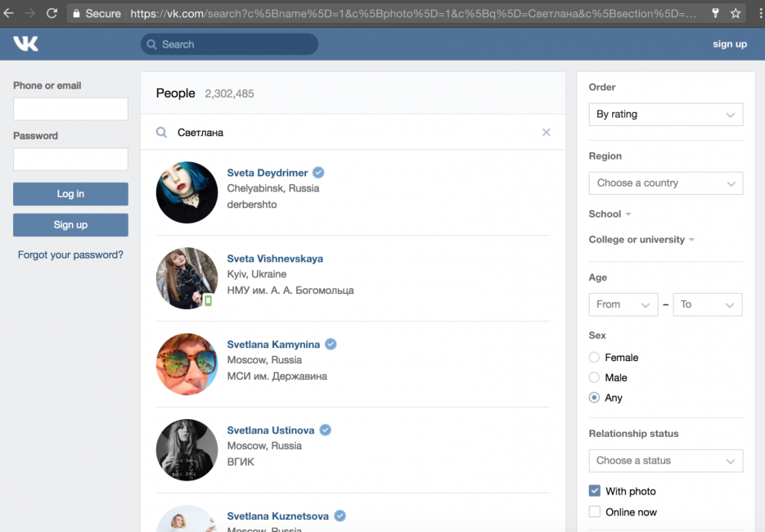Uncheck the With photo checkbox
The width and height of the screenshot is (765, 532).
(595, 491)
